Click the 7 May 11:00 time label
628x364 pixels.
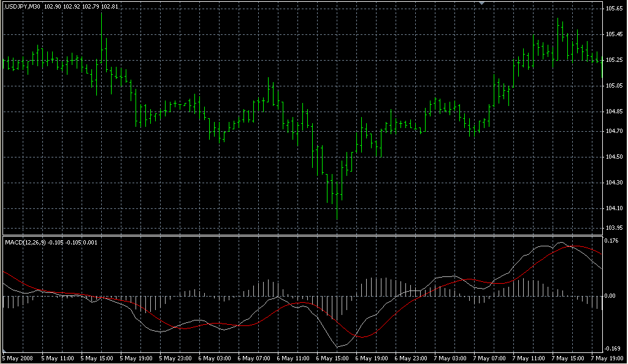click(x=527, y=358)
